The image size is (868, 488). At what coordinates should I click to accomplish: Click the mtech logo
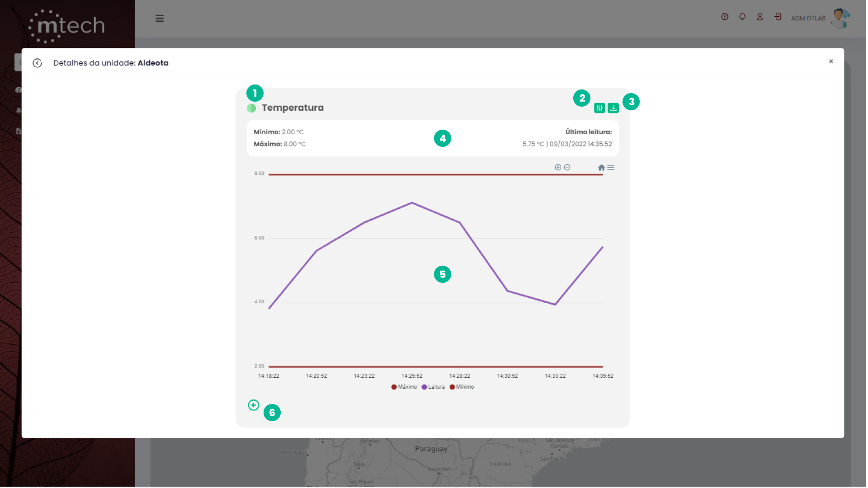tap(67, 26)
